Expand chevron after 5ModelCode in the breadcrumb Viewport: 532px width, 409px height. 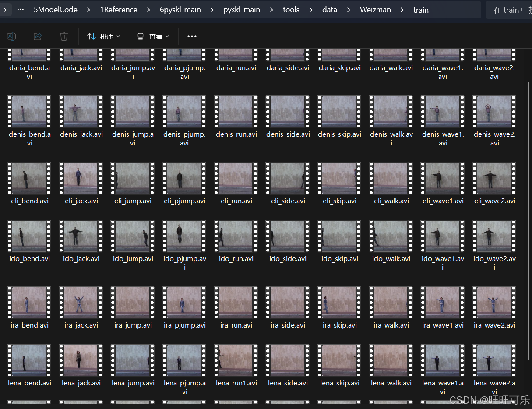(x=88, y=10)
